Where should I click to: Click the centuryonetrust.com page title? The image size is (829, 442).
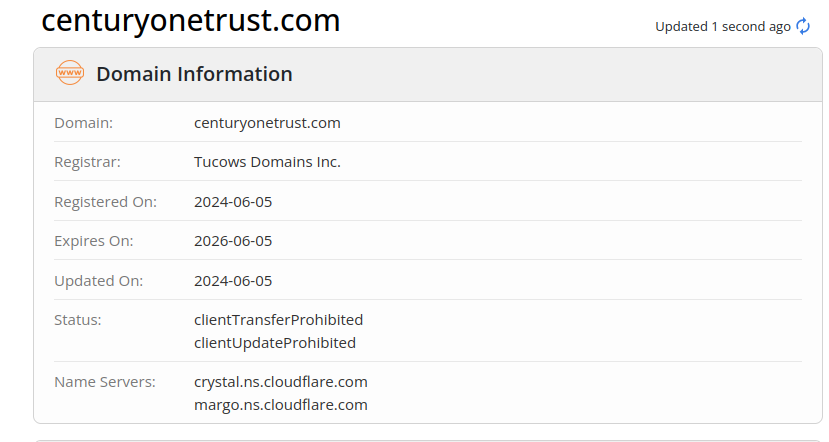tap(190, 20)
